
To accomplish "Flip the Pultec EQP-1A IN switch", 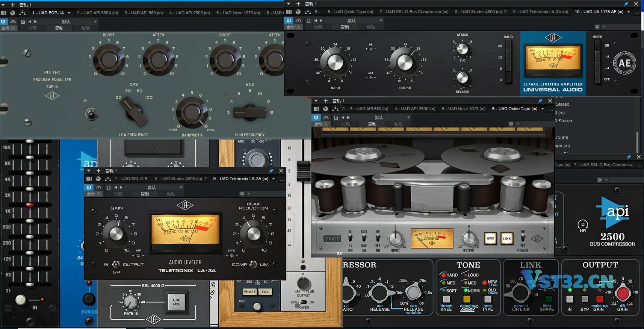I will click(x=91, y=114).
